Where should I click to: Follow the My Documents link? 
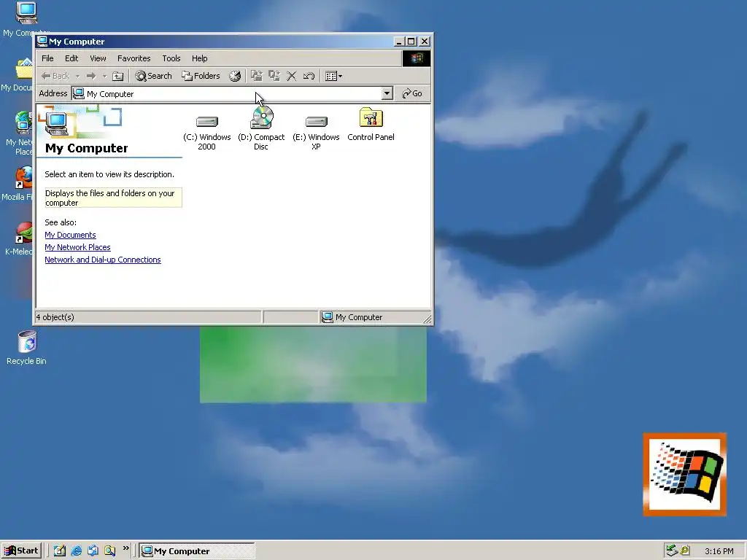71,235
